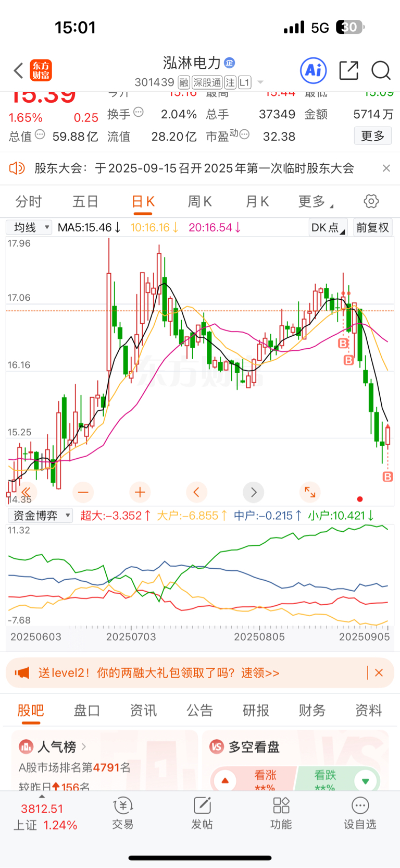
Task: Tap the 小户:10.421 fund flow value
Action: [x=341, y=516]
